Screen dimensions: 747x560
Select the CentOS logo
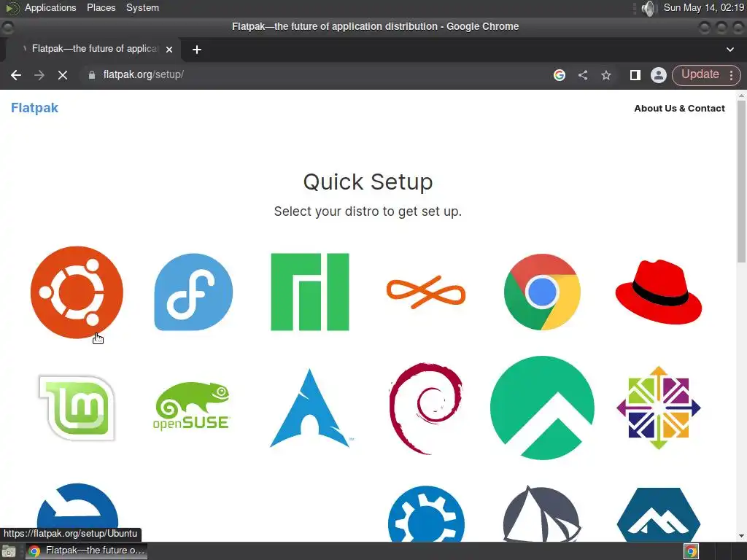click(659, 408)
